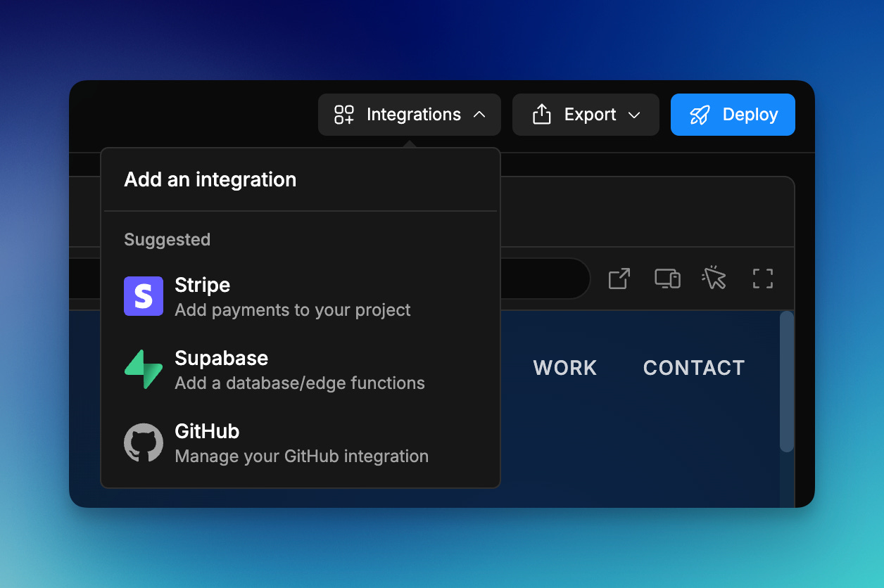Viewport: 884px width, 588px height.
Task: Toggle fullscreen preview mode
Action: 762,279
